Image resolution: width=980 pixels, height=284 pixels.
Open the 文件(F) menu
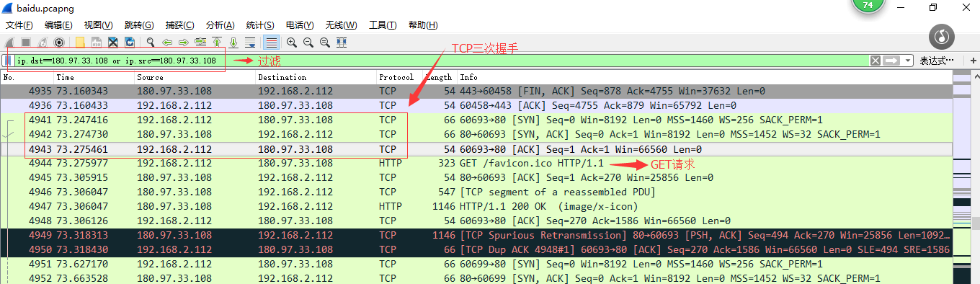pos(19,25)
